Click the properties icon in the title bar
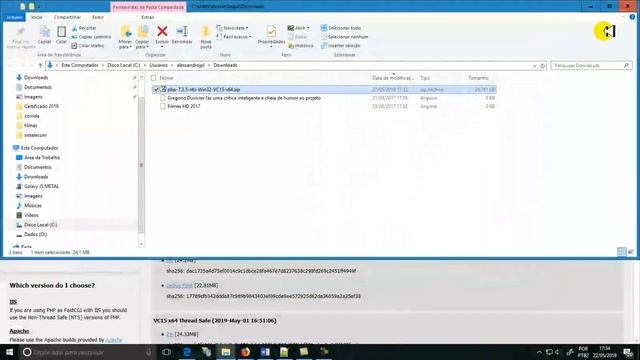The image size is (640, 360). [x=23, y=7]
